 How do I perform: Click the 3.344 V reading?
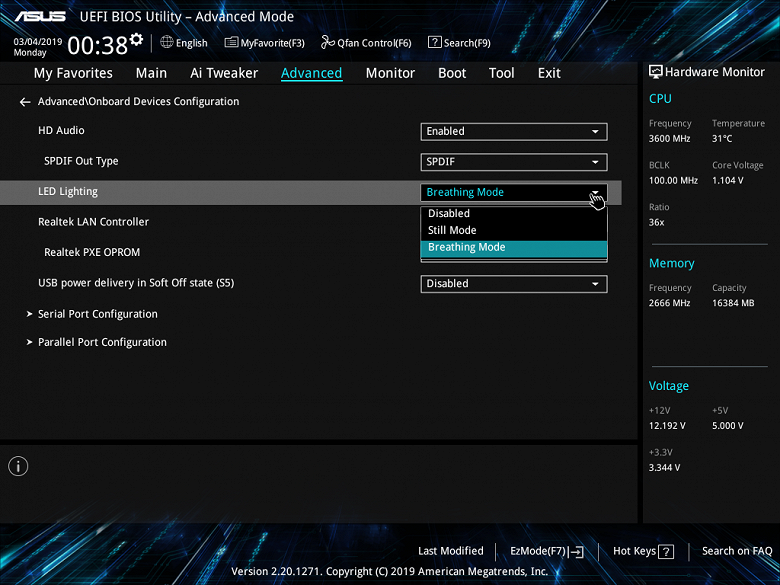point(665,468)
